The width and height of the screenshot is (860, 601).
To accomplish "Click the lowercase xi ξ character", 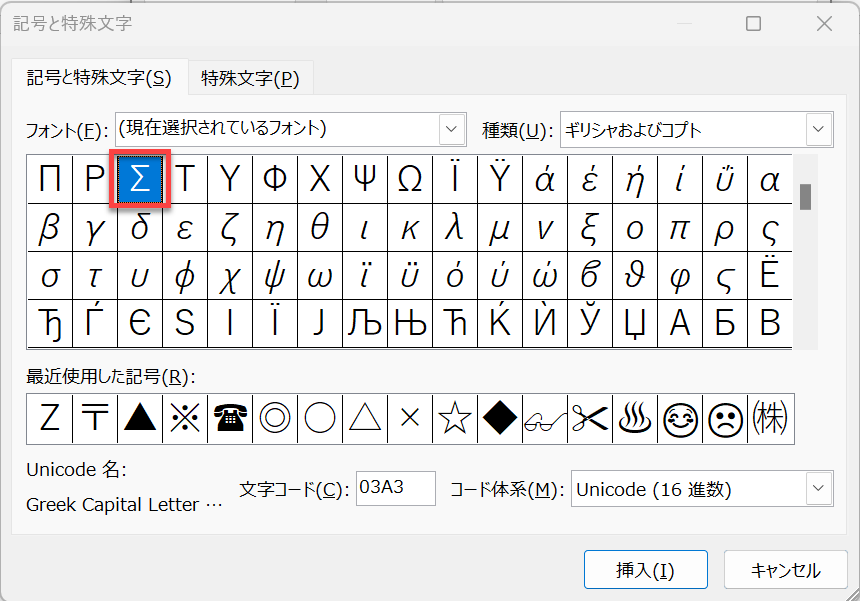I will pos(590,228).
